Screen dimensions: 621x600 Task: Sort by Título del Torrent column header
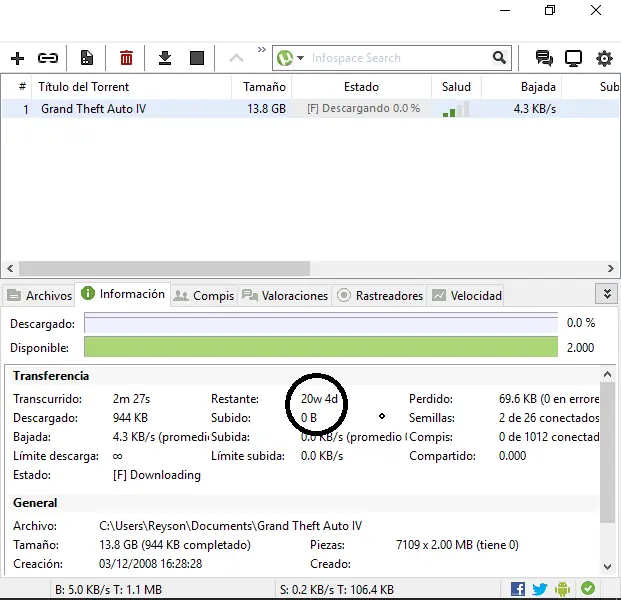131,86
